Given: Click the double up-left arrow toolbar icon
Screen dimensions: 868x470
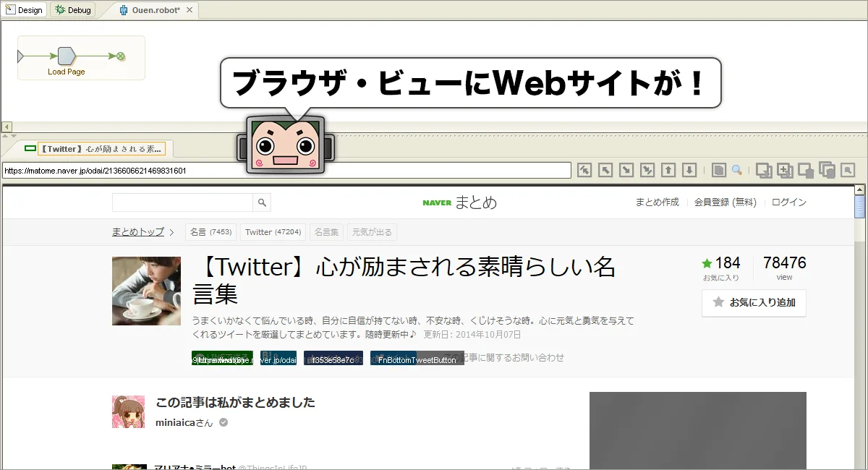Looking at the screenshot, I should (584, 170).
